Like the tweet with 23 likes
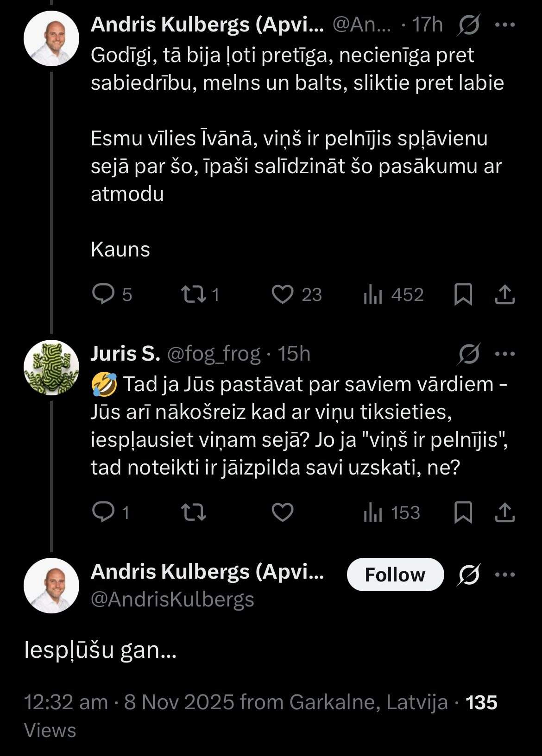The image size is (542, 756). tap(282, 294)
